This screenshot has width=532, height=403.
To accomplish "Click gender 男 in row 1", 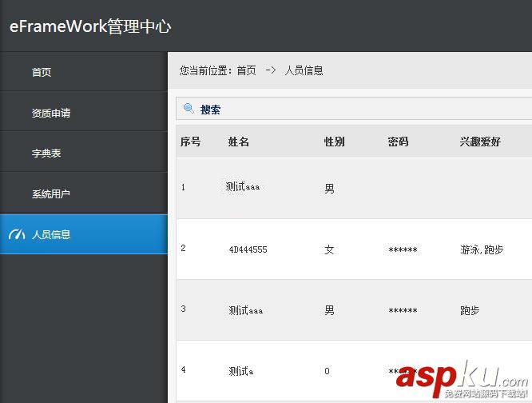I will [x=329, y=188].
